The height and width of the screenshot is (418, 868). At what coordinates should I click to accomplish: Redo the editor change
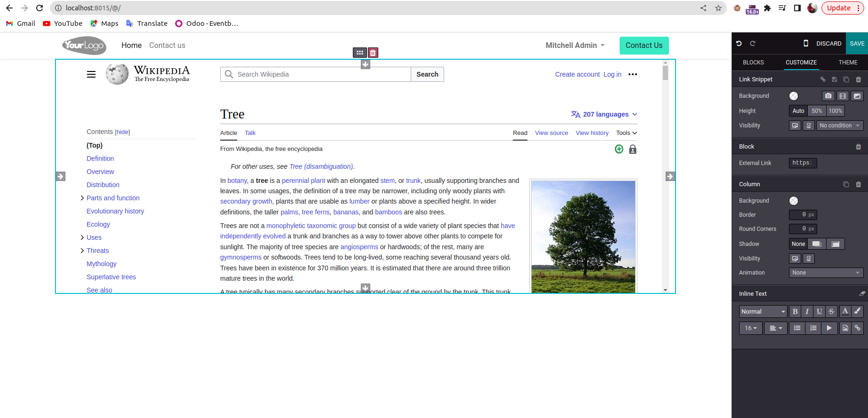753,43
